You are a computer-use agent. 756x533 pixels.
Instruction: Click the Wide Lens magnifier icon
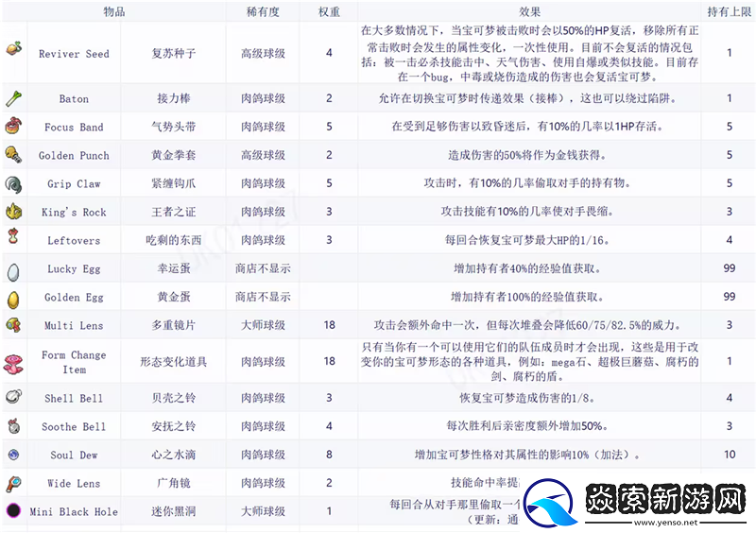[13, 484]
